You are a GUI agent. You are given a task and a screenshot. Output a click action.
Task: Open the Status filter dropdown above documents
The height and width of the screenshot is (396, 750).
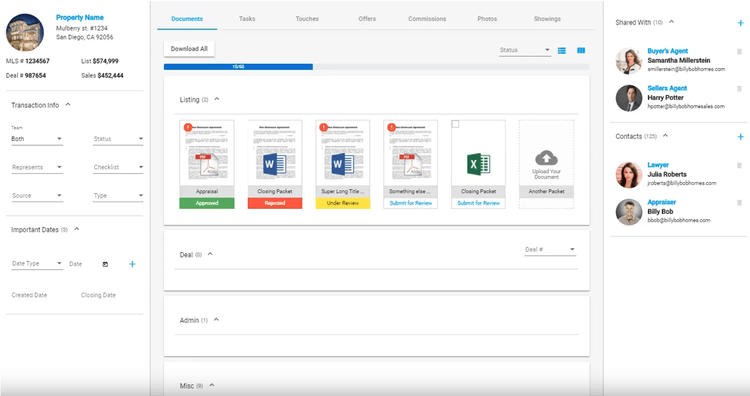point(525,50)
